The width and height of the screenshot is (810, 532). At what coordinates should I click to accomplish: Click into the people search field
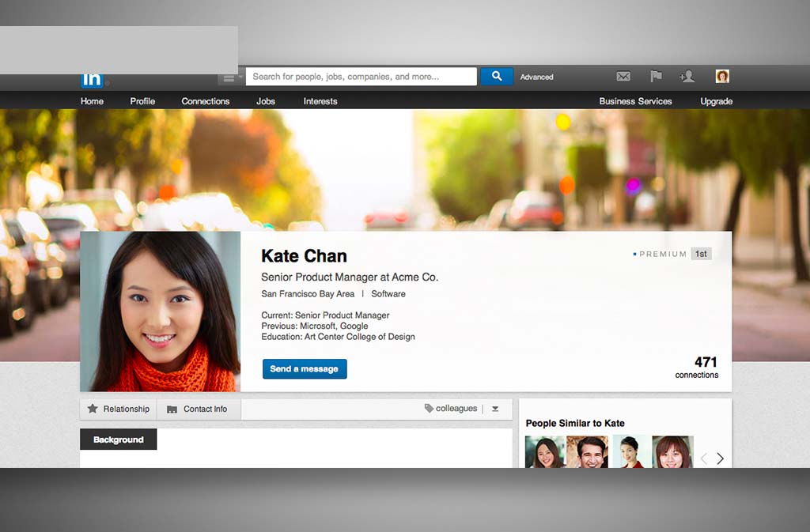[x=361, y=77]
